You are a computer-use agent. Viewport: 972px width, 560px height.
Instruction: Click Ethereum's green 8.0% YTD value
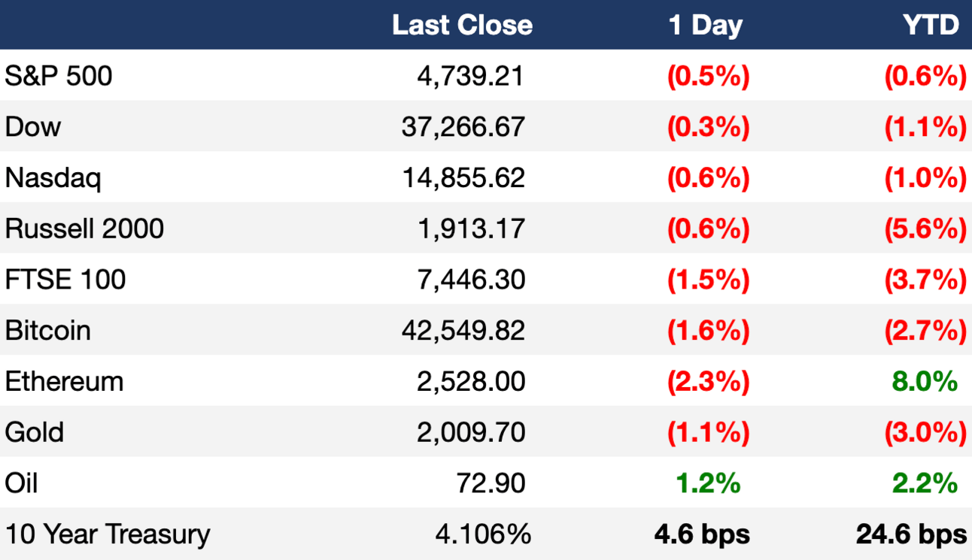[x=925, y=382]
